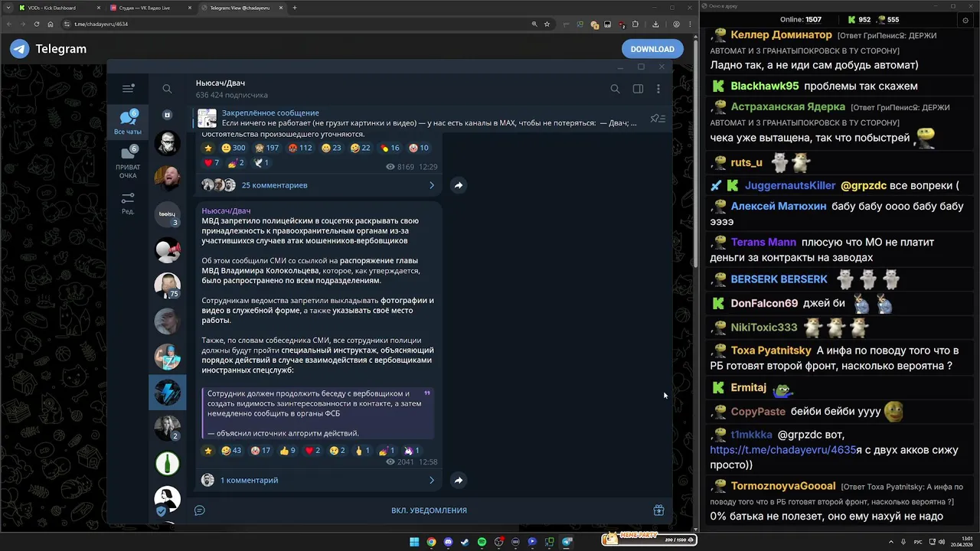
Task: Toggle the monkey reaction with 197
Action: click(266, 148)
